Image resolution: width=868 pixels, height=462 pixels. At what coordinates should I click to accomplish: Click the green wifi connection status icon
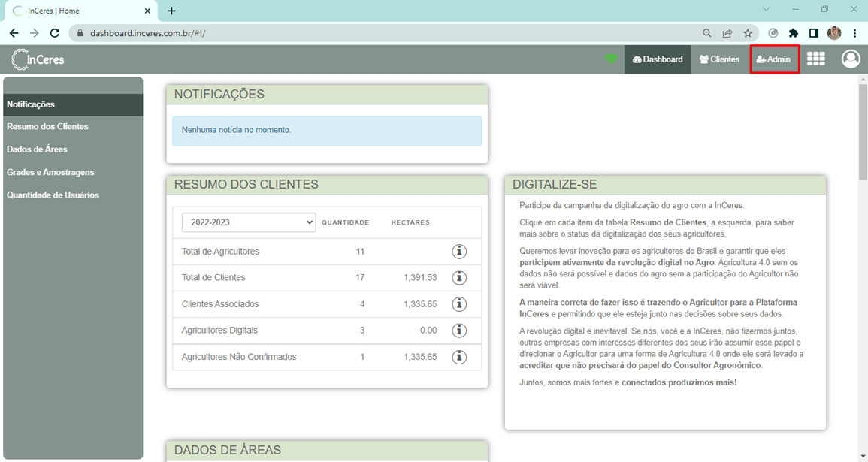pyautogui.click(x=611, y=59)
